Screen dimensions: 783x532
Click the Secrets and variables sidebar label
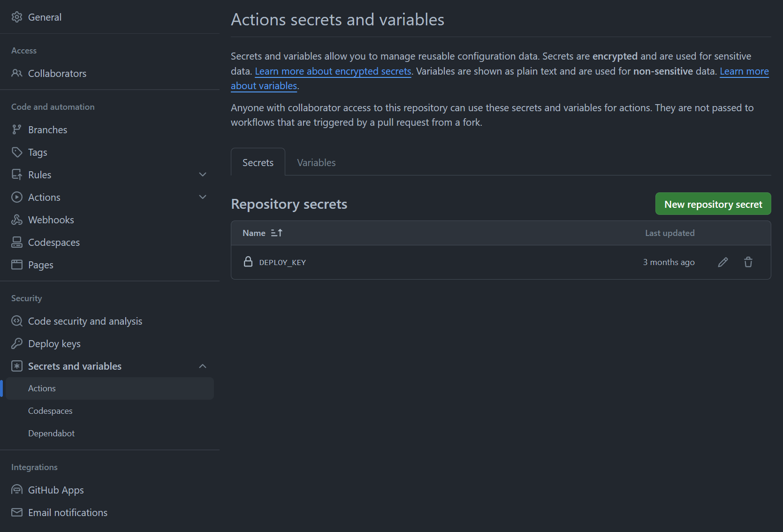pos(75,366)
